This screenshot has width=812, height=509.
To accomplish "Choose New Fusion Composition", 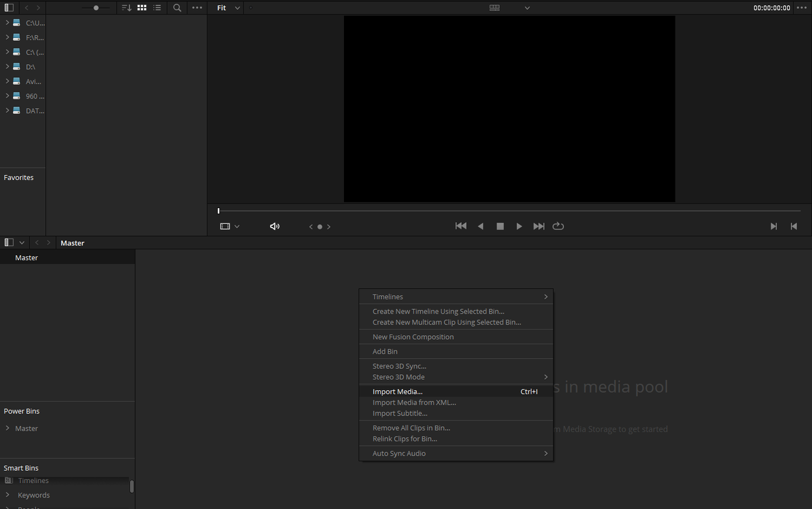I will point(456,337).
